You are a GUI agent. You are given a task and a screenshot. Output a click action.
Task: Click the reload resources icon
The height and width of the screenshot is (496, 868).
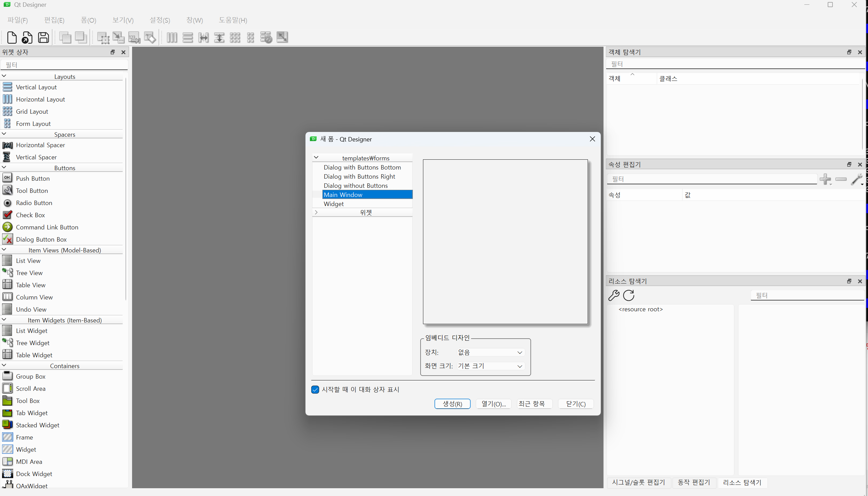pos(629,295)
